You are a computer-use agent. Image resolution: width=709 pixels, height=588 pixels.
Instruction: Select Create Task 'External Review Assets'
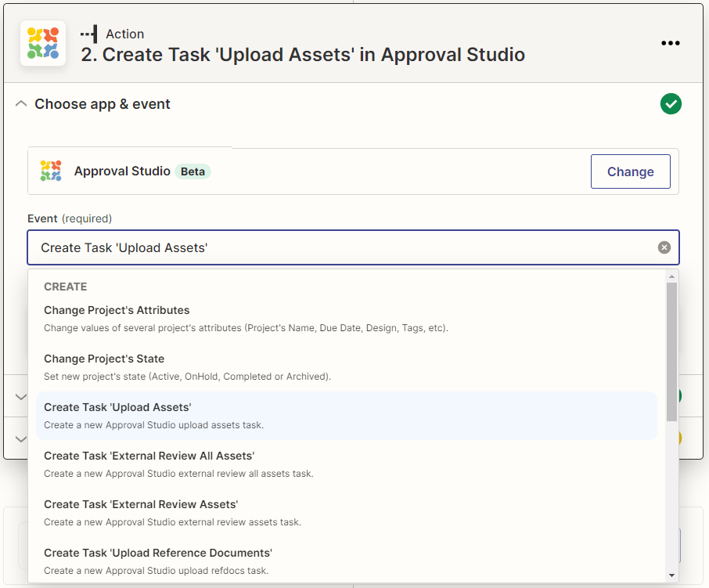(141, 505)
